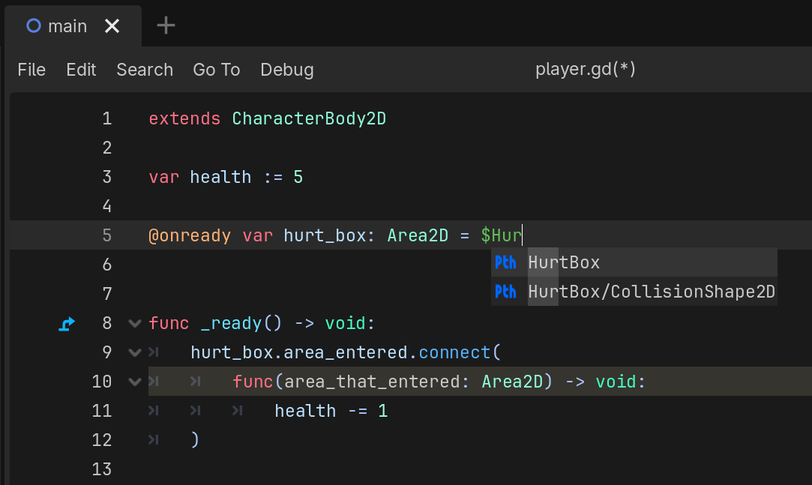Select HurtBox/CollisionShape2D autocomplete suggestion
Screen dimensions: 812x485
[634, 291]
